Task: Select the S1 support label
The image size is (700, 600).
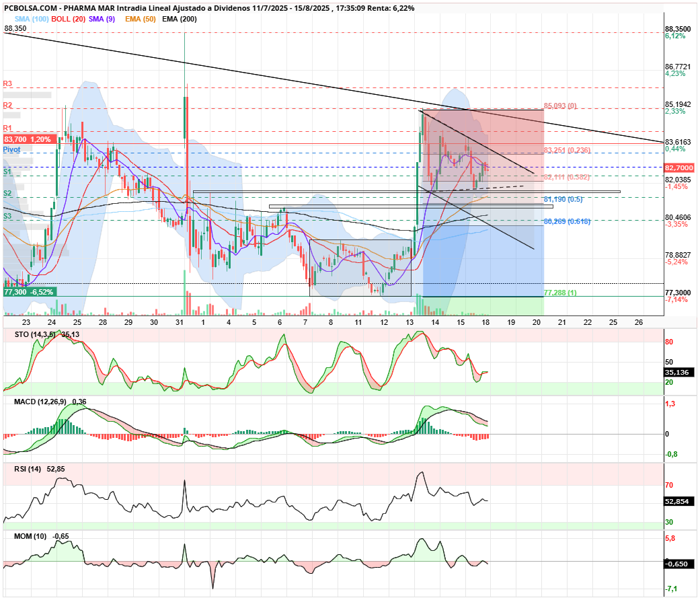Action: pos(7,172)
